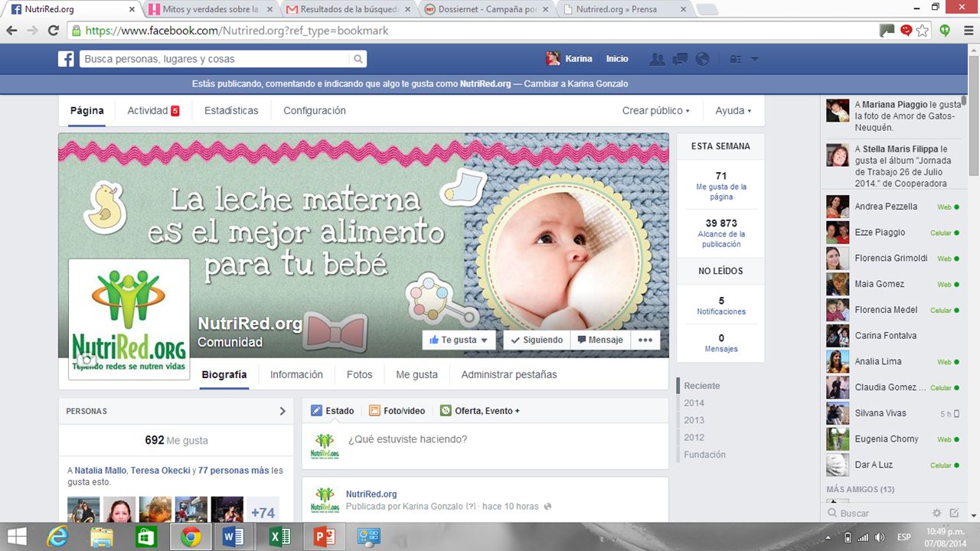Click the camera icon on profile picture

[x=87, y=360]
